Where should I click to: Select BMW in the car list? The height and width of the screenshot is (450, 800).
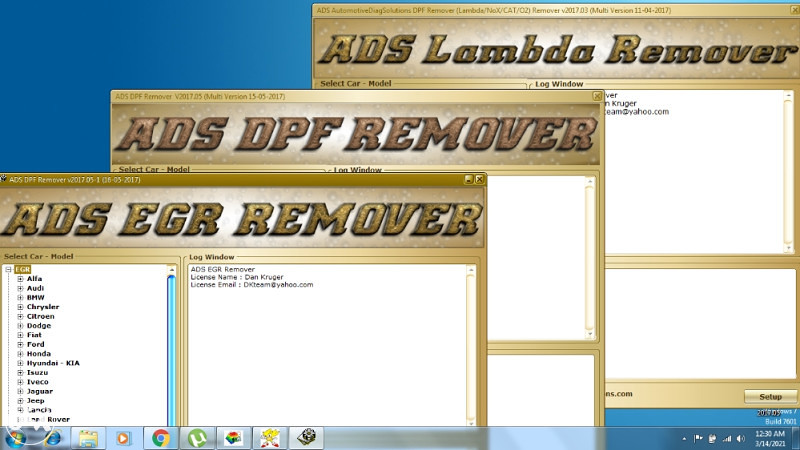point(36,297)
